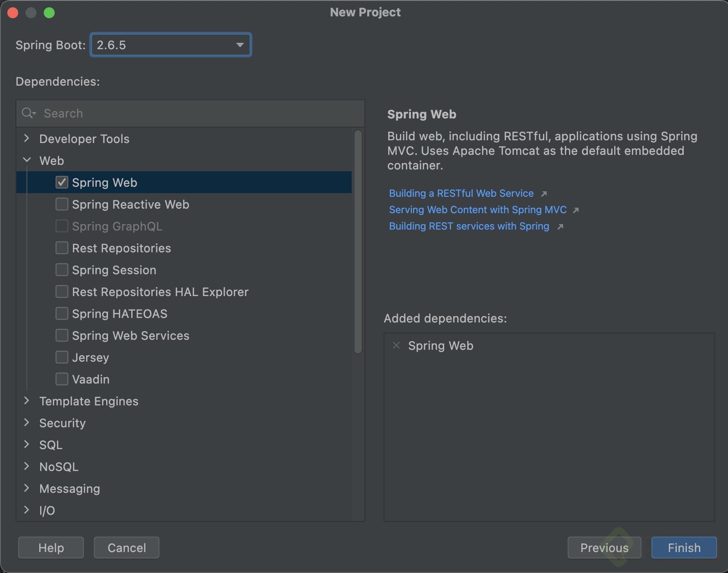The image size is (728, 573).
Task: Collapse the Web category
Action: click(x=27, y=160)
